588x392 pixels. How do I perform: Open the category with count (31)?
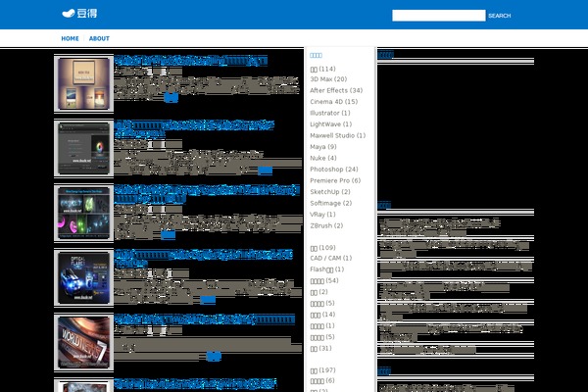coord(321,348)
